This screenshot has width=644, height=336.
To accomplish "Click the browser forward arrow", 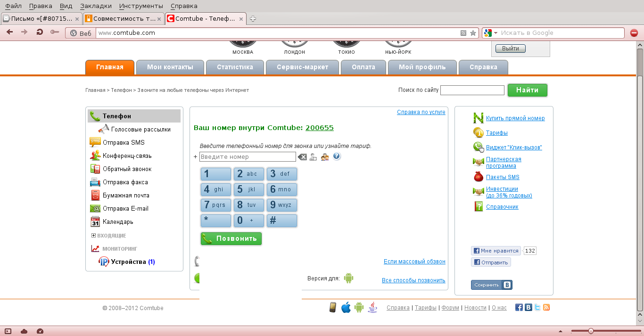I will coord(25,33).
